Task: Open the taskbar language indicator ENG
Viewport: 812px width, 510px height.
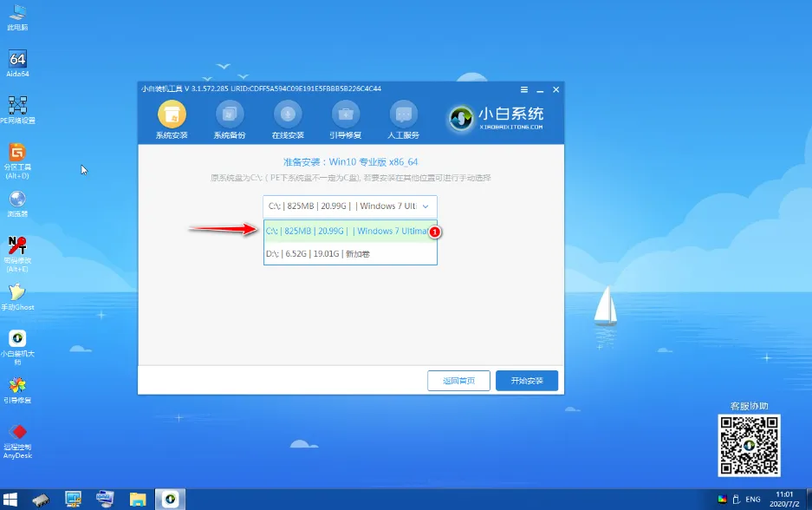Action: [x=751, y=499]
